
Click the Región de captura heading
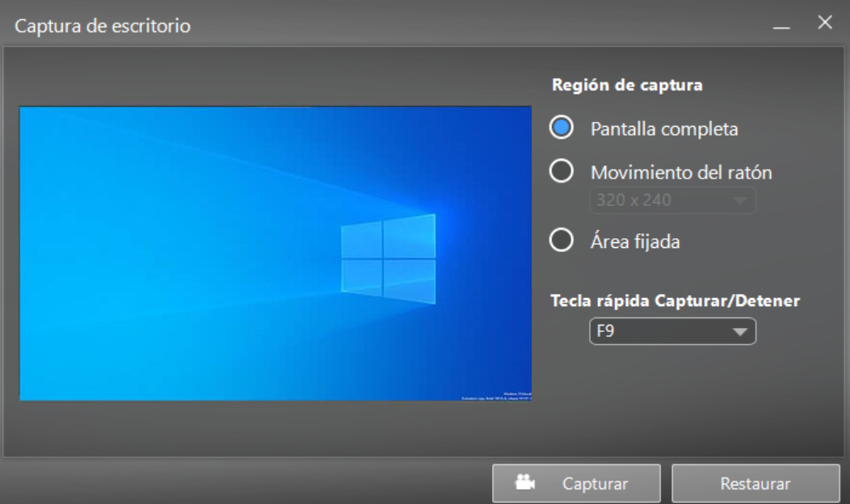pos(627,85)
